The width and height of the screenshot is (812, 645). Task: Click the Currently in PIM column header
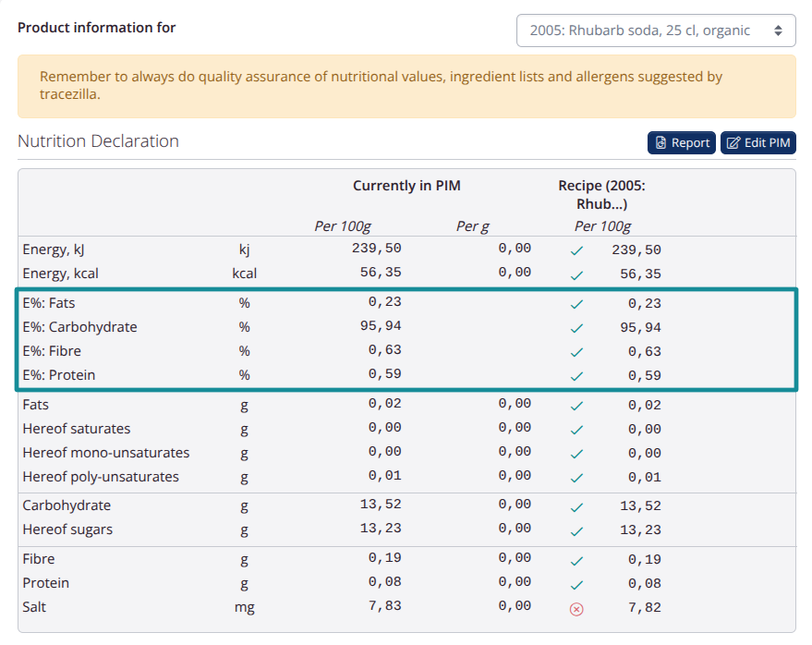406,186
